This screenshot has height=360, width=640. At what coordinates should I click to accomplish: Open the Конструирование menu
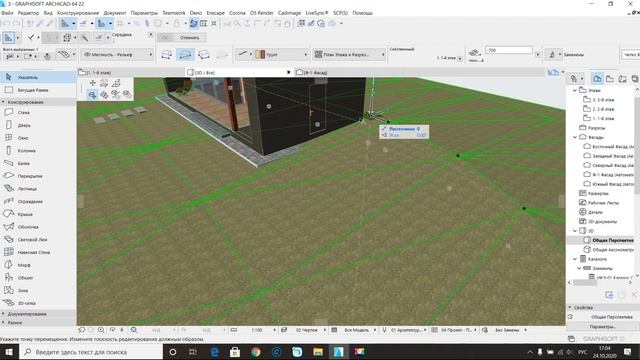[78, 13]
